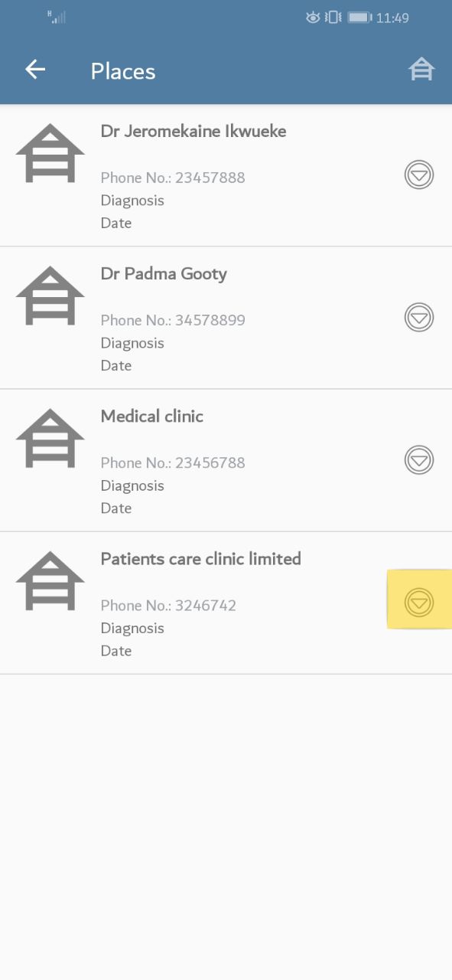Viewport: 452px width, 980px height.
Task: Tap building icon beside Dr Jeromekaine Ikwueke
Action: tap(50, 153)
